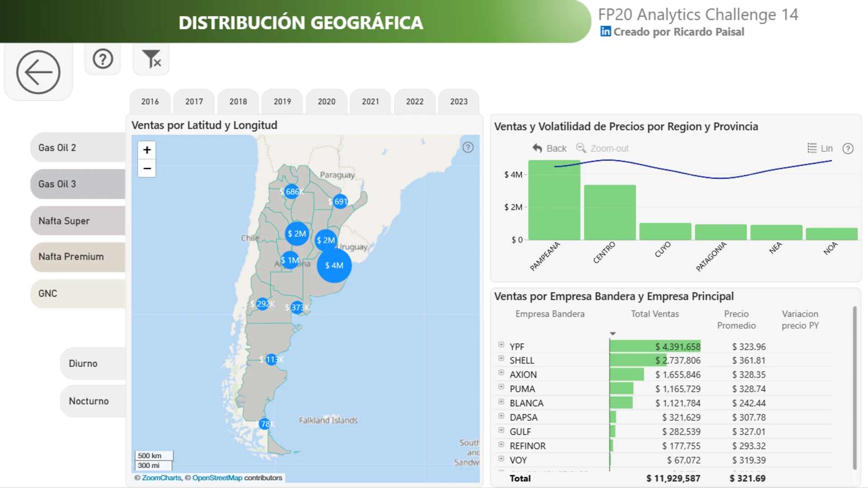Screen dimensions: 868x488
Task: Select the $ 4M bubble on map
Action: [334, 265]
